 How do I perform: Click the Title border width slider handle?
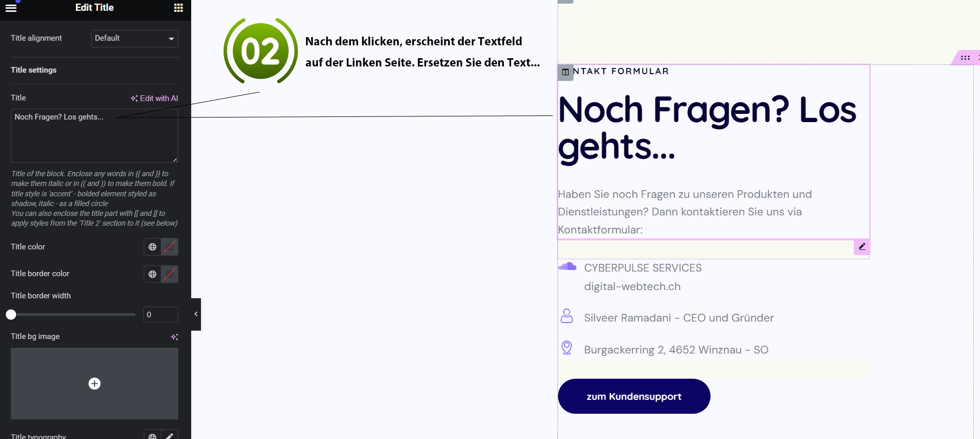(11, 315)
